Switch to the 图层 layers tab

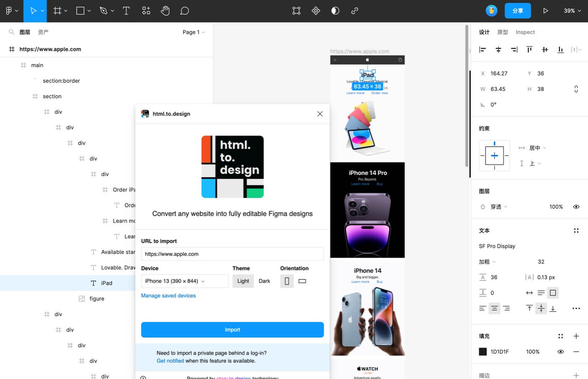(x=25, y=32)
